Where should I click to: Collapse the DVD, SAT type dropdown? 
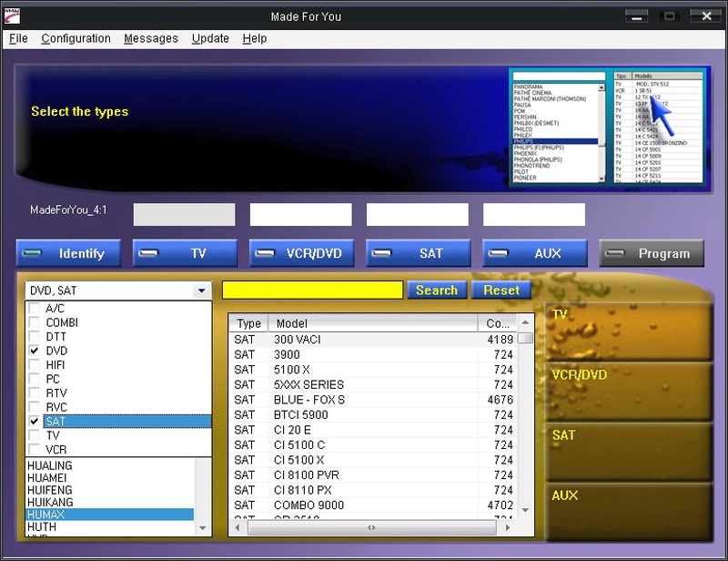200,291
